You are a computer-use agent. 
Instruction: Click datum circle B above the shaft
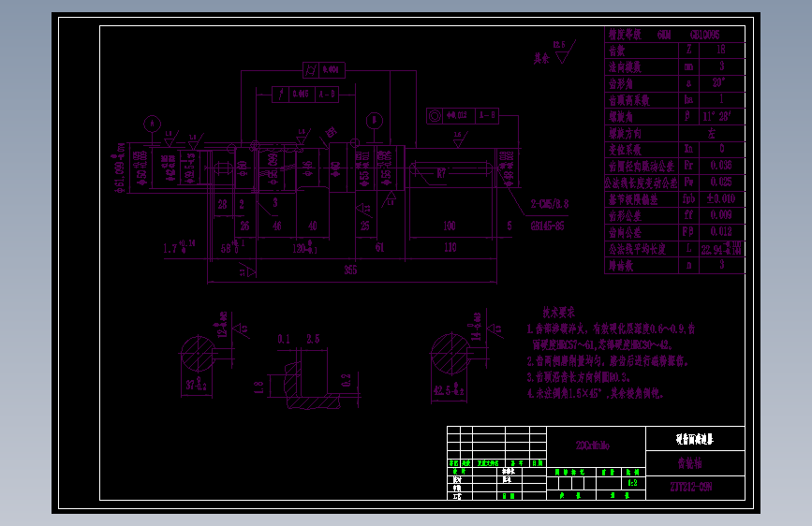point(375,121)
